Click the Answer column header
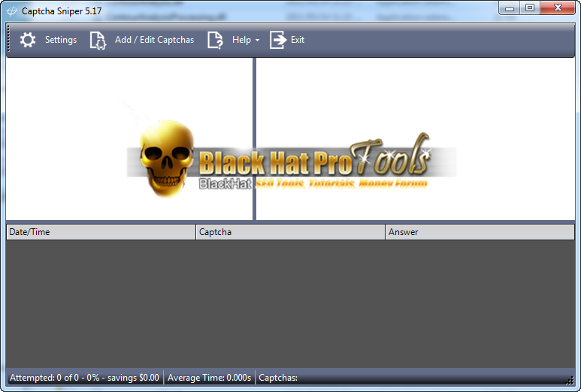This screenshot has height=392, width=581. (480, 232)
